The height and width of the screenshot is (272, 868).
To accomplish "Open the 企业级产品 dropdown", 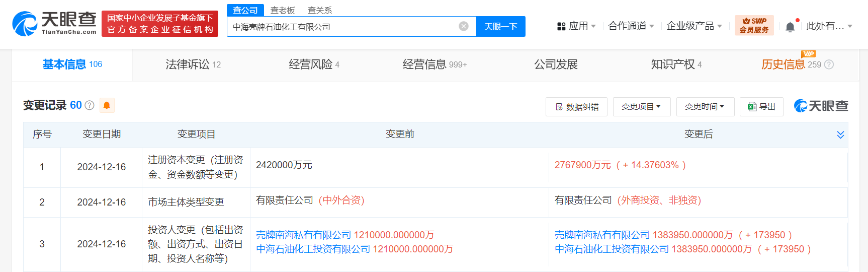I will pyautogui.click(x=694, y=26).
